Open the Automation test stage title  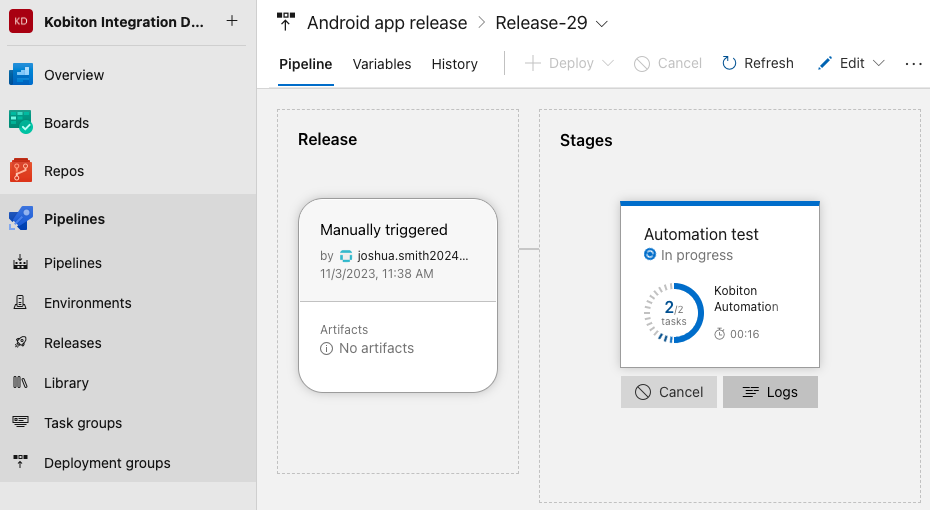coord(701,234)
